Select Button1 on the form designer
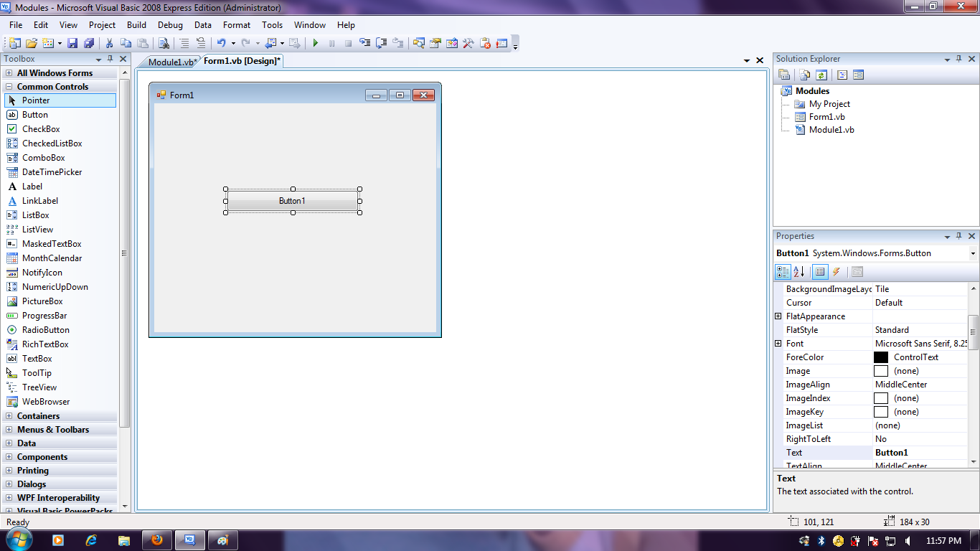 293,201
